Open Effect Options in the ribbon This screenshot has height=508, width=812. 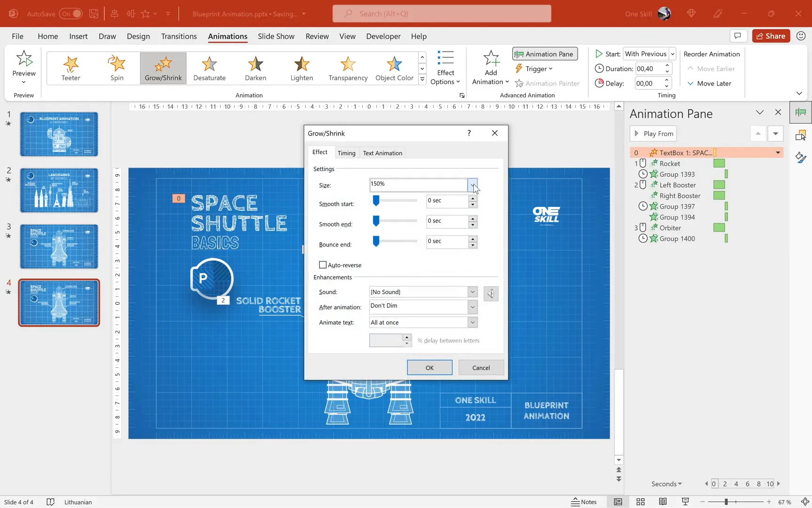click(x=445, y=68)
